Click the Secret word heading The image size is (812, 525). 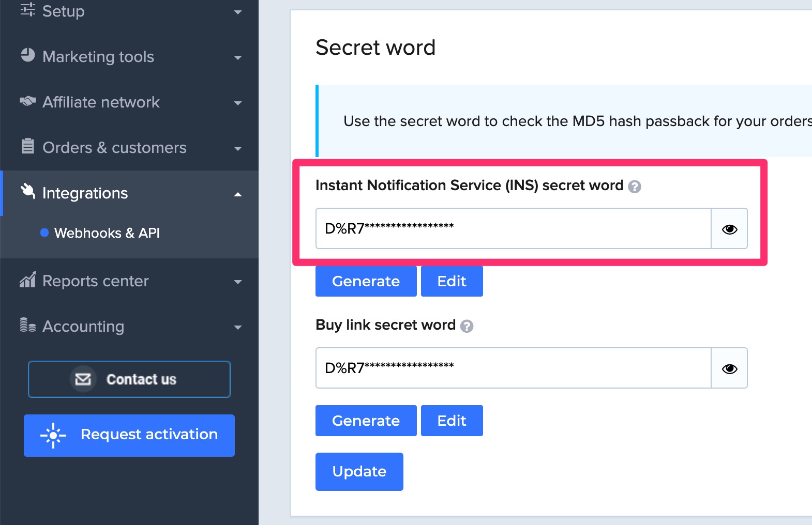click(x=375, y=48)
